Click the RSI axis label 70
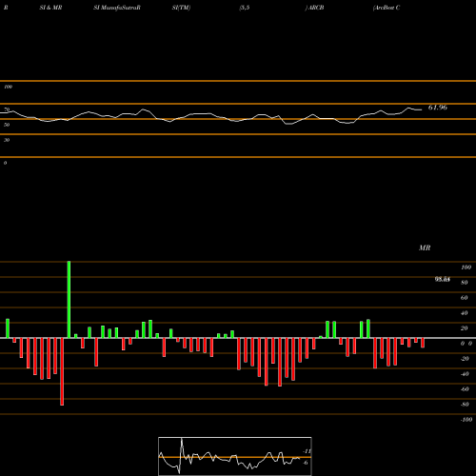This screenshot has height=476, width=476. (x=7, y=109)
